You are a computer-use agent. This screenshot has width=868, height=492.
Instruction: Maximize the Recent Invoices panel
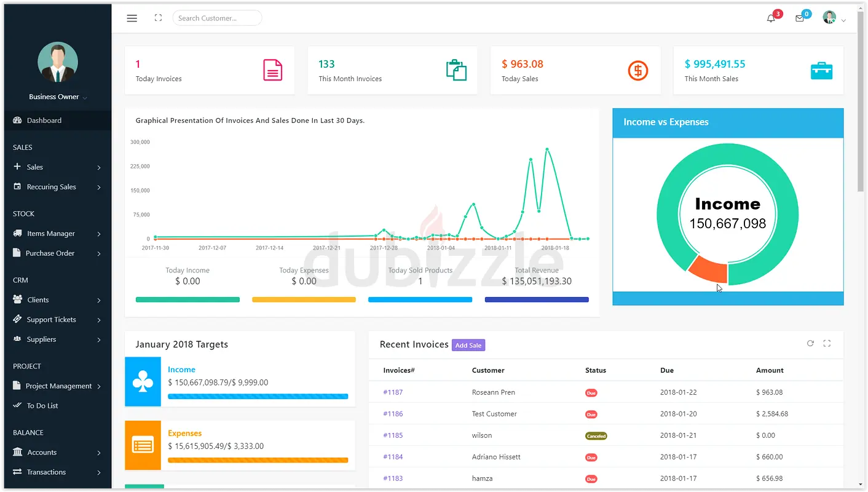(x=827, y=344)
